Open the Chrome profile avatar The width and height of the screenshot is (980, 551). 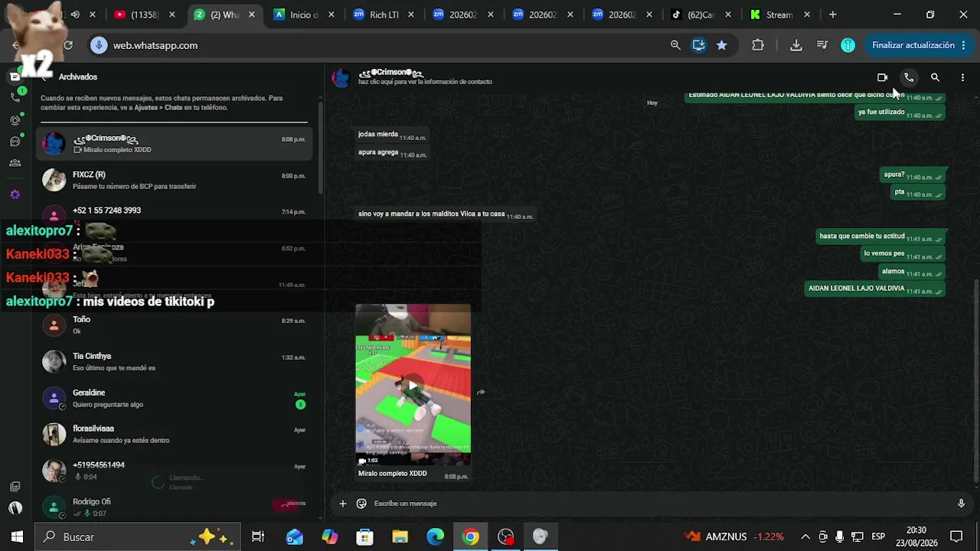(848, 45)
